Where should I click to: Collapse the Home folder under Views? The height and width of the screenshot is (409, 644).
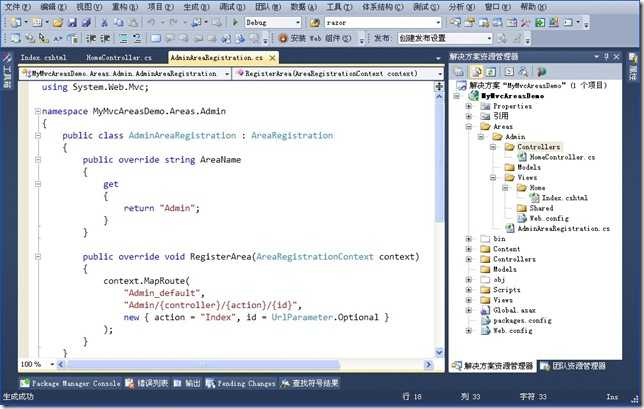pos(505,188)
